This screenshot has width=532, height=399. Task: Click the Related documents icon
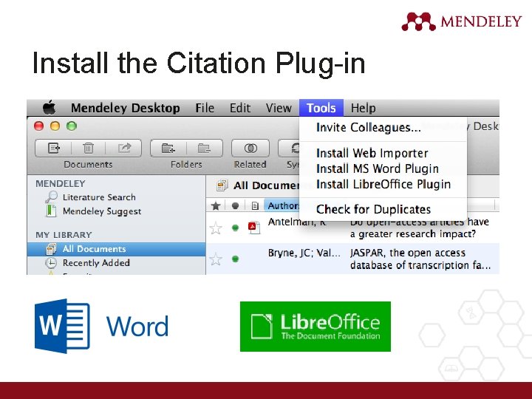250,148
